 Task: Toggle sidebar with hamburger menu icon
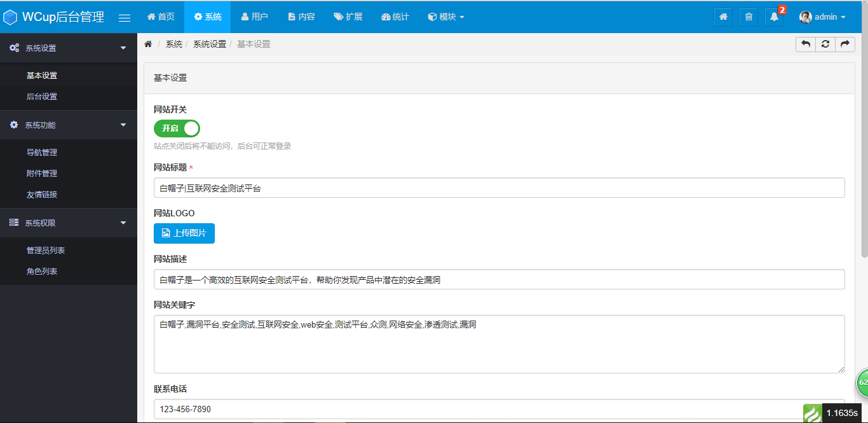(125, 18)
